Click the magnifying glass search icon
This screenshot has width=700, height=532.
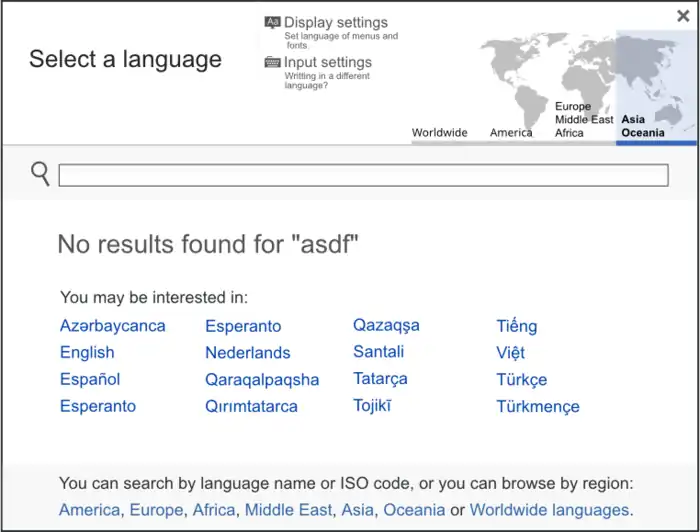pos(40,174)
